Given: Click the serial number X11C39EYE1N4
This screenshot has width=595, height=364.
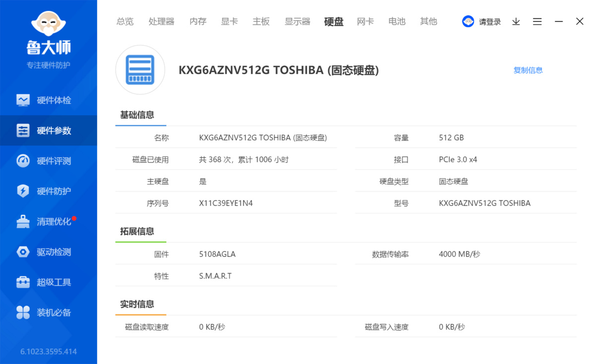Looking at the screenshot, I should (226, 203).
